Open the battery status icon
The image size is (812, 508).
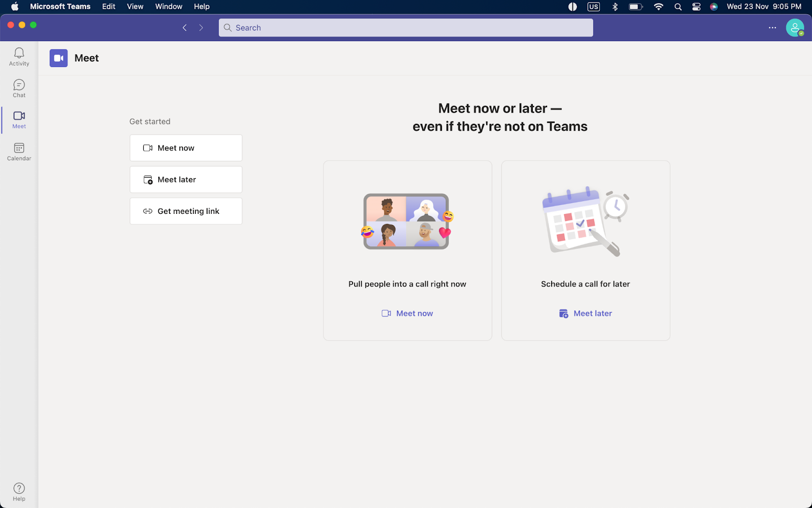[636, 7]
